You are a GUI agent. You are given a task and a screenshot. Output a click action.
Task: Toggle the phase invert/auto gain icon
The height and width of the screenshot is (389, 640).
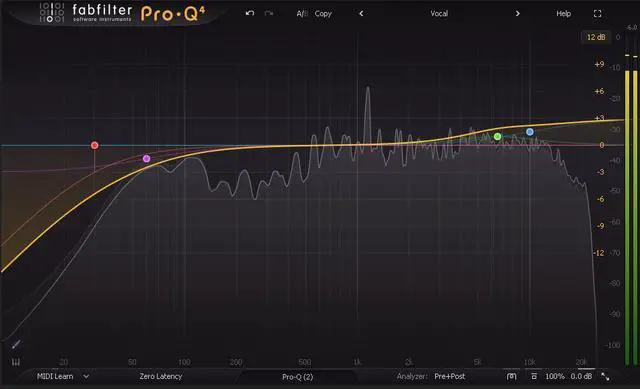[x=511, y=376]
